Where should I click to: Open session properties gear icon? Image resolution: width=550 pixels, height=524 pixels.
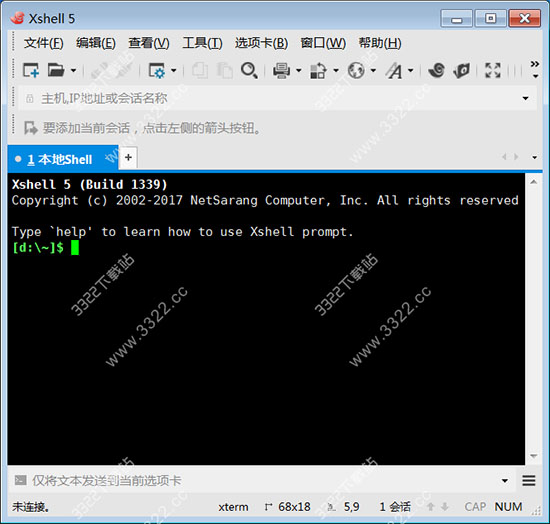pos(156,70)
